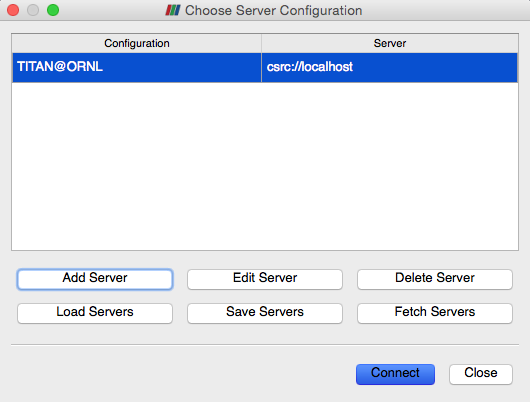Click the ParaView logo in title bar
Viewport: 530px width, 402px height.
point(173,10)
